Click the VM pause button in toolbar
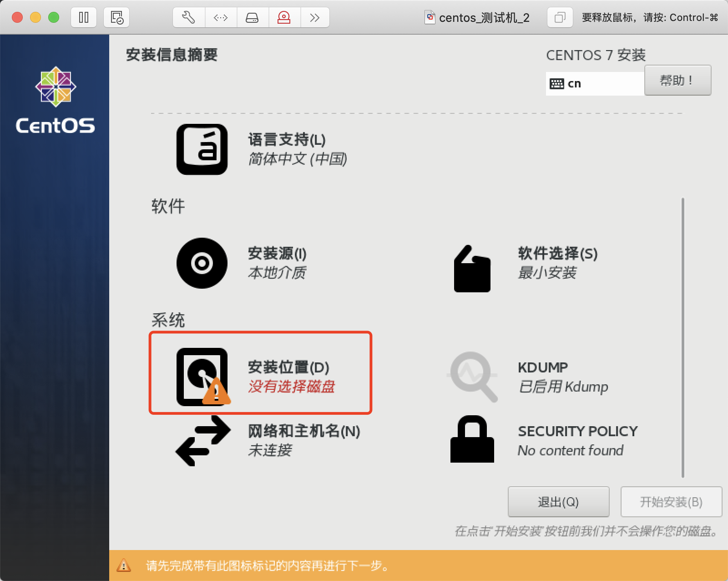Screen dimensions: 728x581 84,18
